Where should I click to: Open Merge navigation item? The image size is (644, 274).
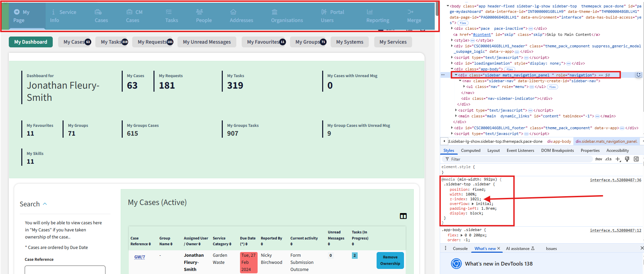click(414, 16)
